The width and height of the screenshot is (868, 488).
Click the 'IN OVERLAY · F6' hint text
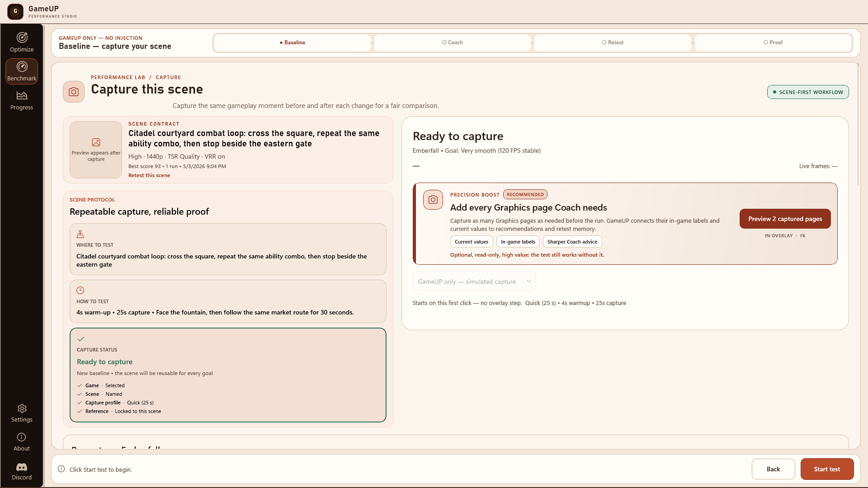tap(785, 236)
